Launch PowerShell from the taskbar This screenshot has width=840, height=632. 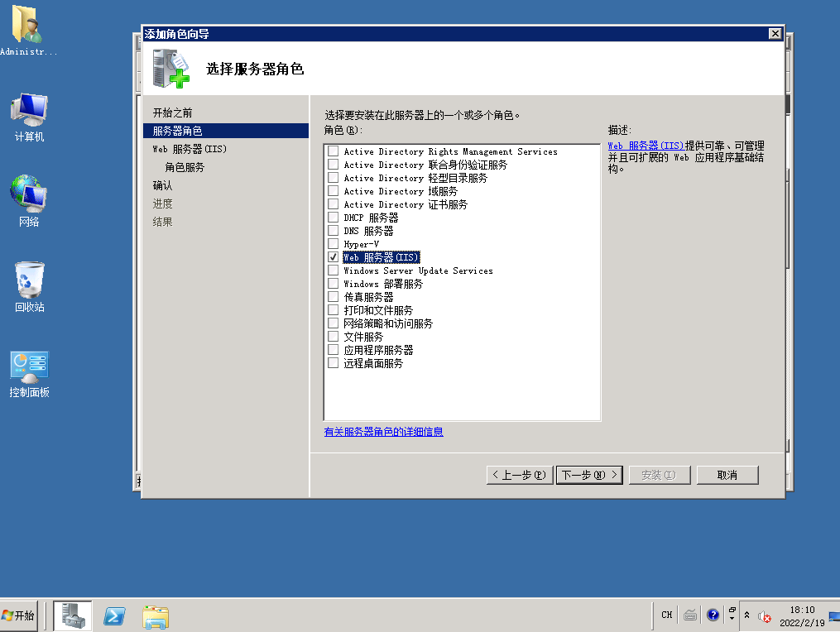(x=115, y=616)
